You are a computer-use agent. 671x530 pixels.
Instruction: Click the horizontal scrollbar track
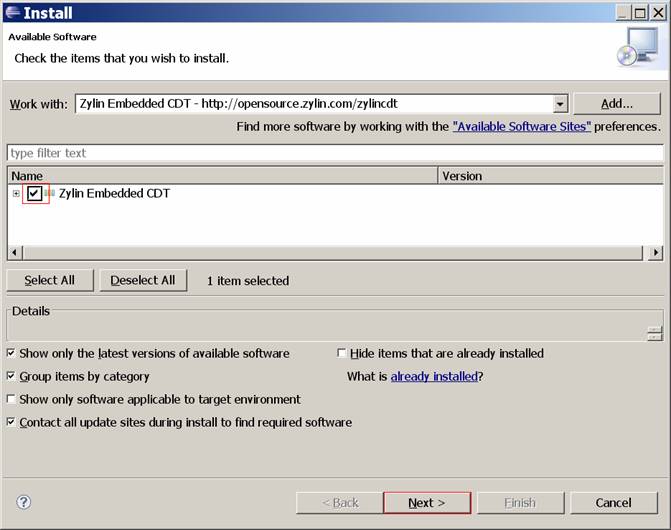[x=333, y=252]
